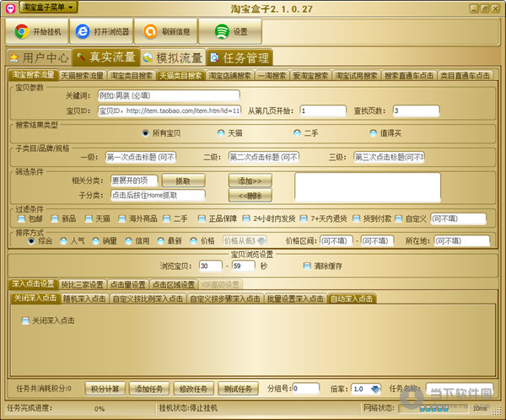Click the star icon on 用户中心 tab
This screenshot has height=420, width=506.
pyautogui.click(x=13, y=58)
